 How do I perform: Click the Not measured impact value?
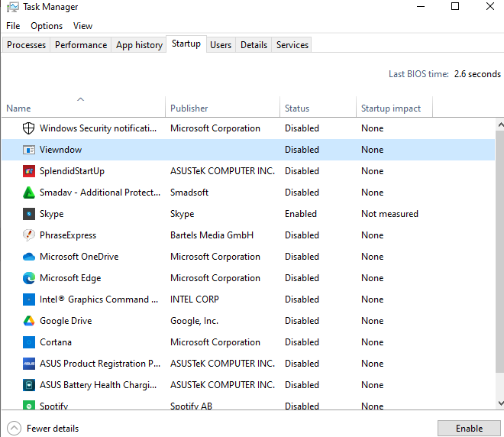coord(389,214)
